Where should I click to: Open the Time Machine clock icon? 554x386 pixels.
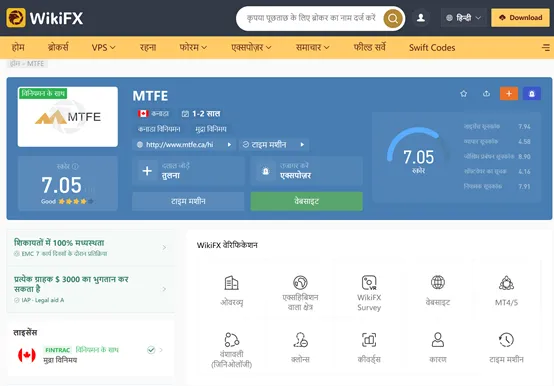point(506,340)
